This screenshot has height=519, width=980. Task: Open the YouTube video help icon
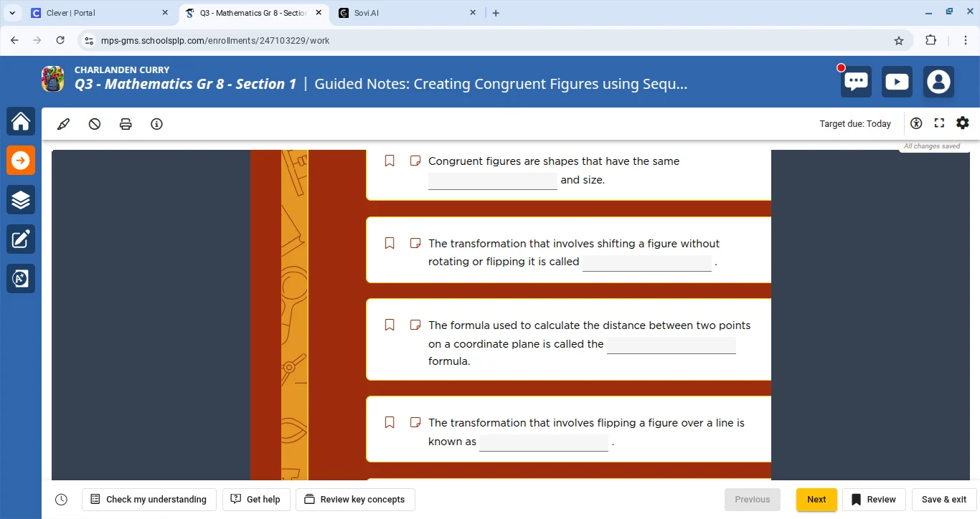click(x=897, y=81)
